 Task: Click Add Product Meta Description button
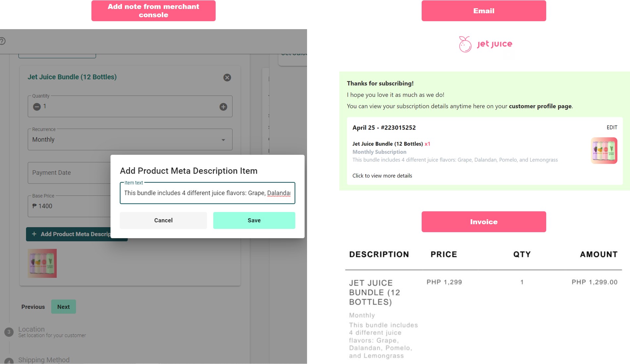coord(68,234)
